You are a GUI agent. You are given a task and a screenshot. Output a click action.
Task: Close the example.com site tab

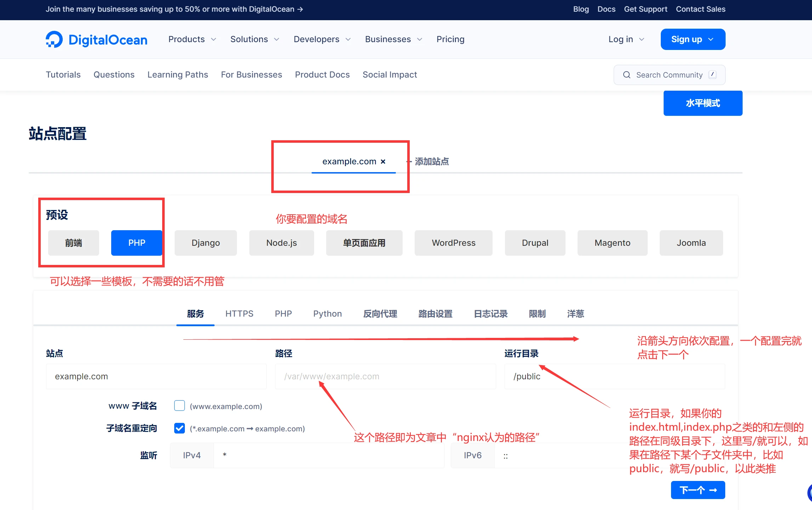tap(383, 161)
